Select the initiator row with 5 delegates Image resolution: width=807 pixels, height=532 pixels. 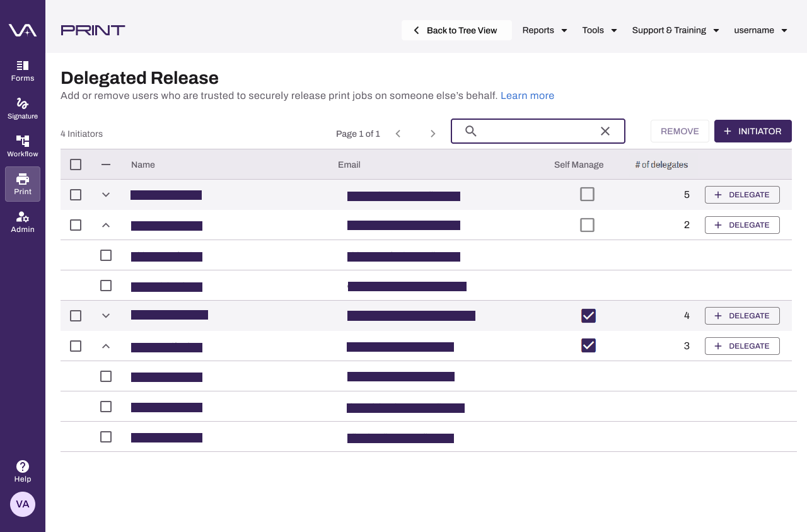click(76, 195)
